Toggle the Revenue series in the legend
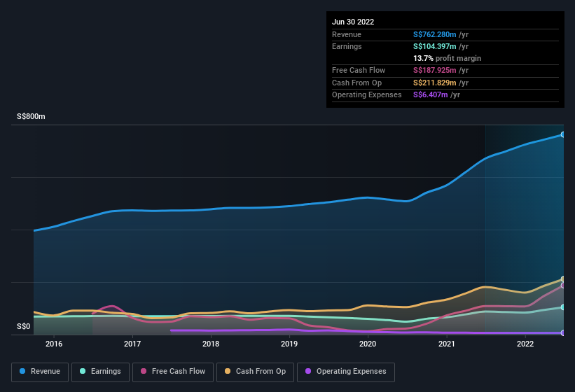 [x=40, y=372]
